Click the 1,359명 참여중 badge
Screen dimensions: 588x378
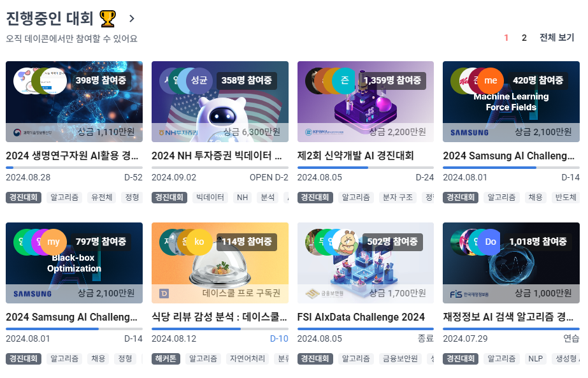392,80
